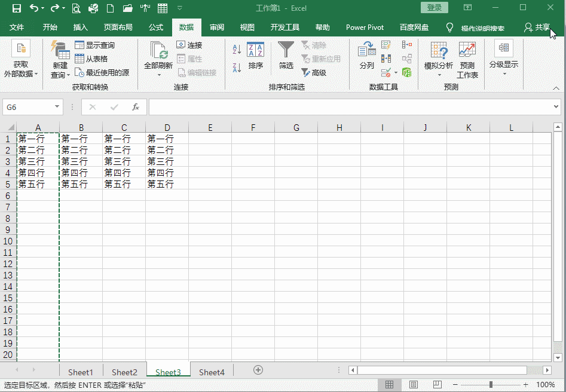Sort descending with the Z-A icon
The image size is (566, 392).
(x=237, y=68)
